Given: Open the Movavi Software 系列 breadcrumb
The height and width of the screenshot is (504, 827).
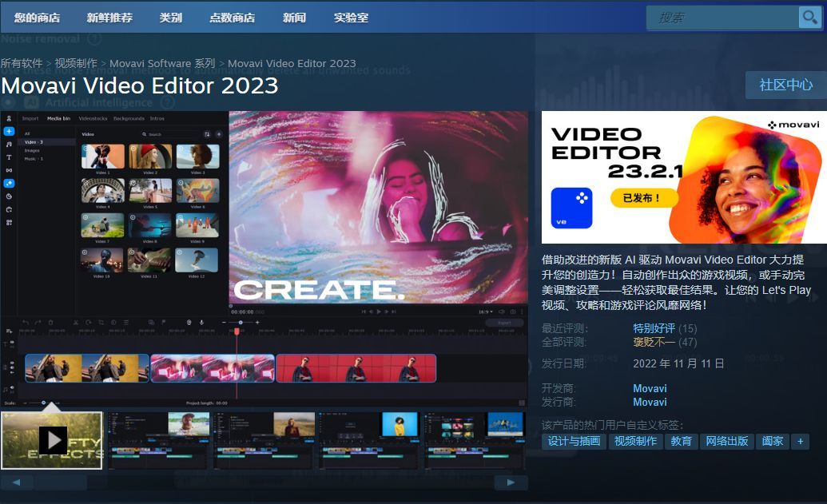Looking at the screenshot, I should pyautogui.click(x=162, y=63).
